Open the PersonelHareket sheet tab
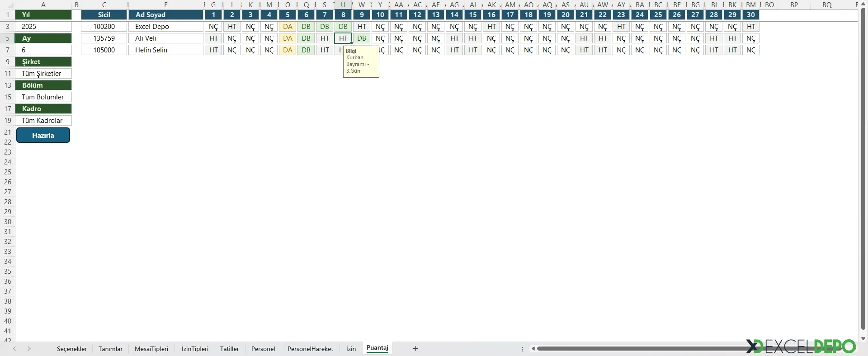The width and height of the screenshot is (868, 356). pyautogui.click(x=310, y=349)
